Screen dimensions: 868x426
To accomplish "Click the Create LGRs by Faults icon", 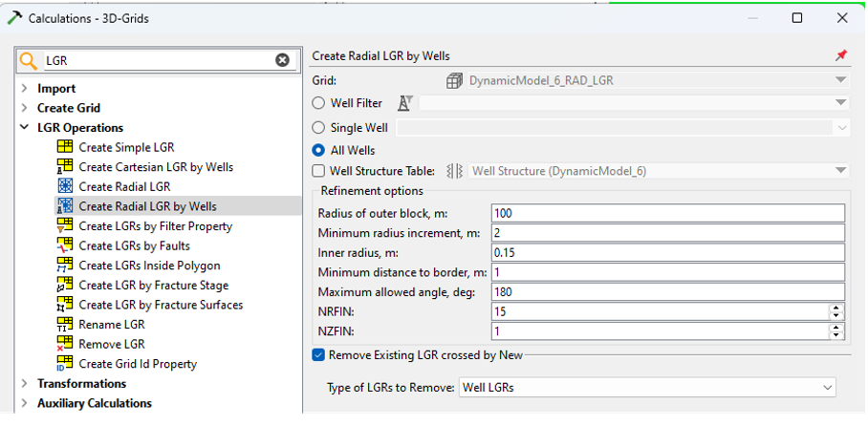I will point(65,245).
